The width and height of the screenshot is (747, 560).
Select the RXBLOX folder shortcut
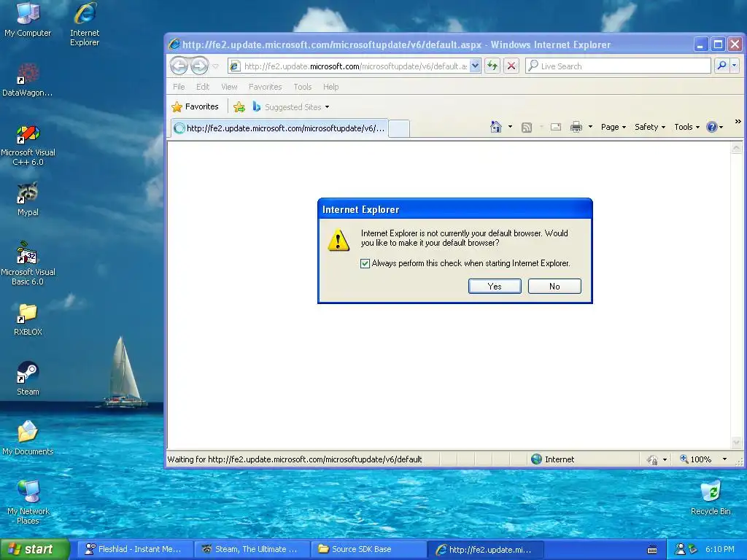click(28, 319)
